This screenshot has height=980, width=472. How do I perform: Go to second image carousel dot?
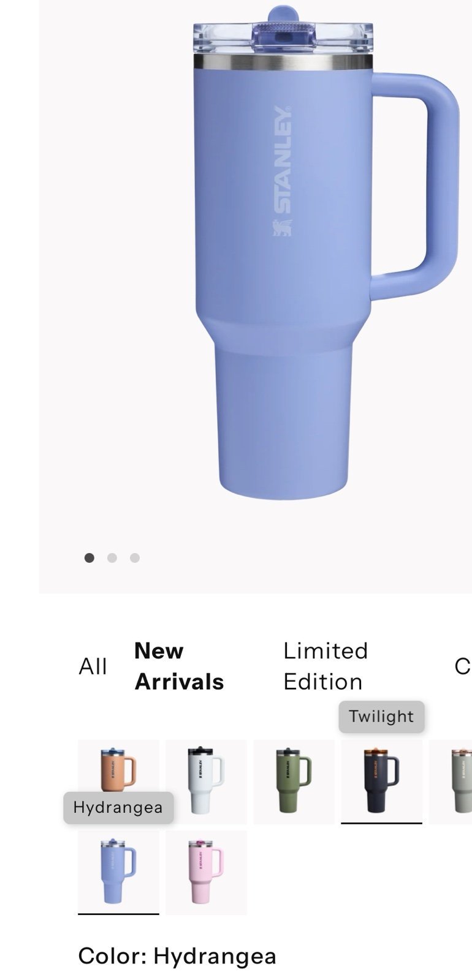click(x=112, y=557)
